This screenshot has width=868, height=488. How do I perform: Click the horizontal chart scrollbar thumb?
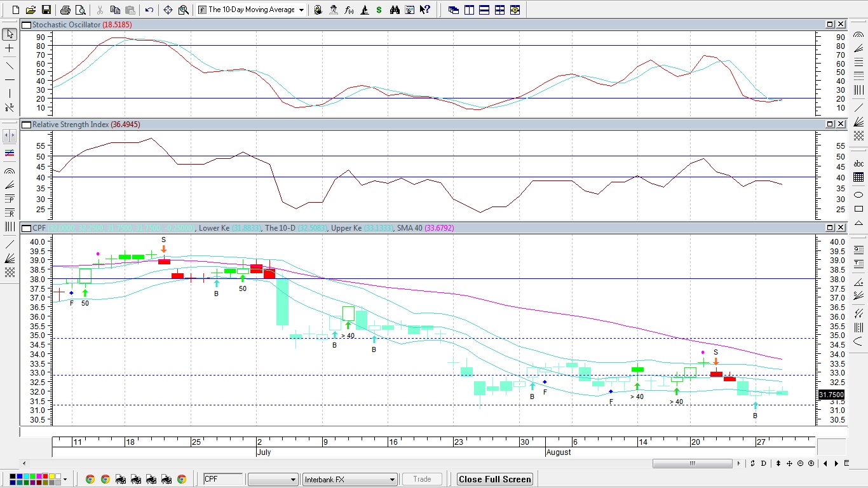(x=693, y=463)
